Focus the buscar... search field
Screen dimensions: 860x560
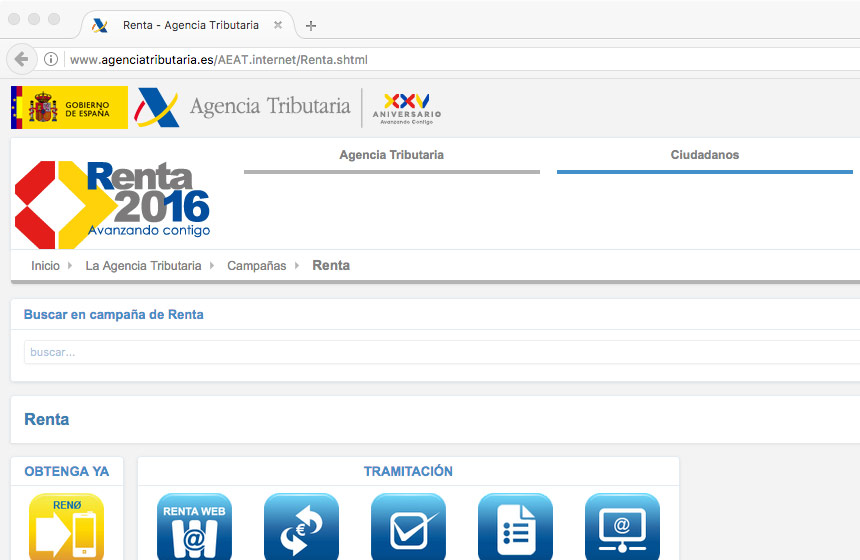point(442,352)
